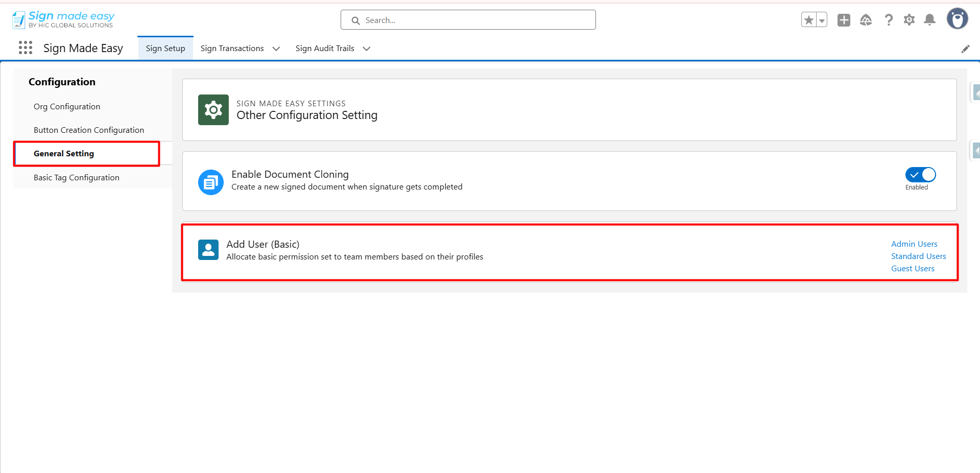
Task: Open the user profile avatar
Action: [957, 19]
